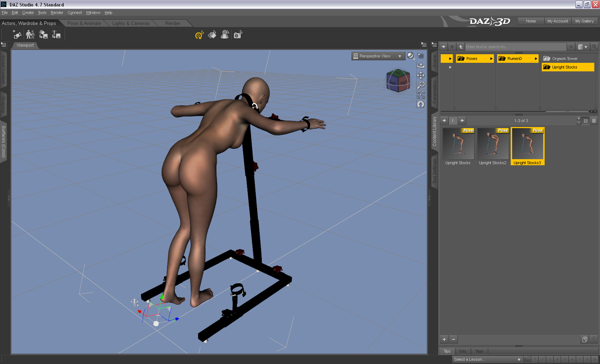Open the Create menu

[x=28, y=12]
